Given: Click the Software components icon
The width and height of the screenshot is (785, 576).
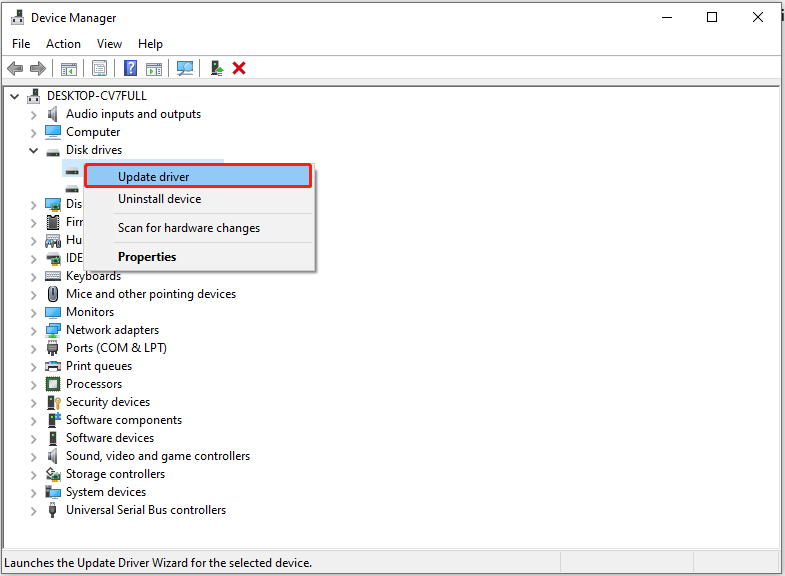Looking at the screenshot, I should tap(54, 420).
